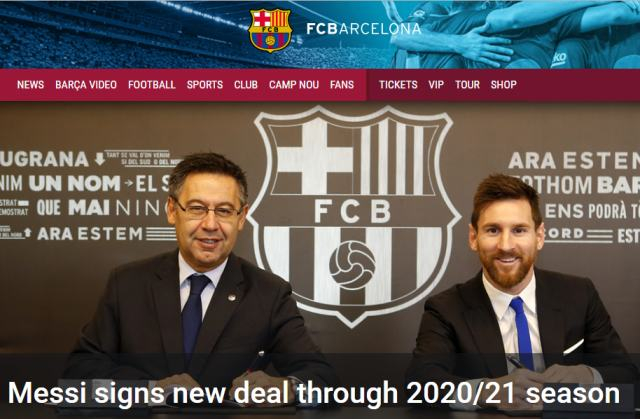Open the VIP page link

point(436,84)
